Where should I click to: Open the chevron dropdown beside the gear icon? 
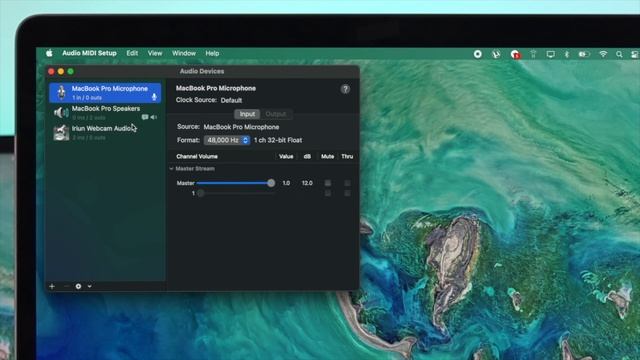click(x=89, y=286)
